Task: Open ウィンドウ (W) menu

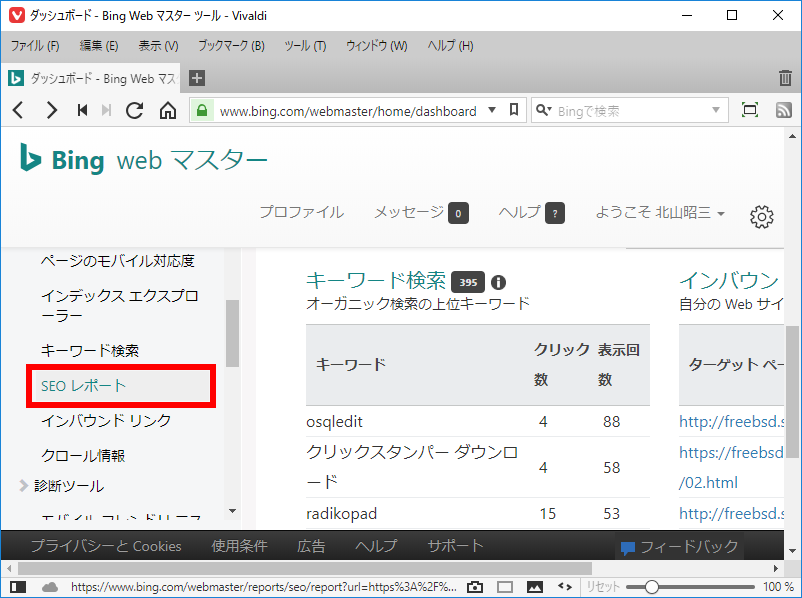Action: click(376, 46)
